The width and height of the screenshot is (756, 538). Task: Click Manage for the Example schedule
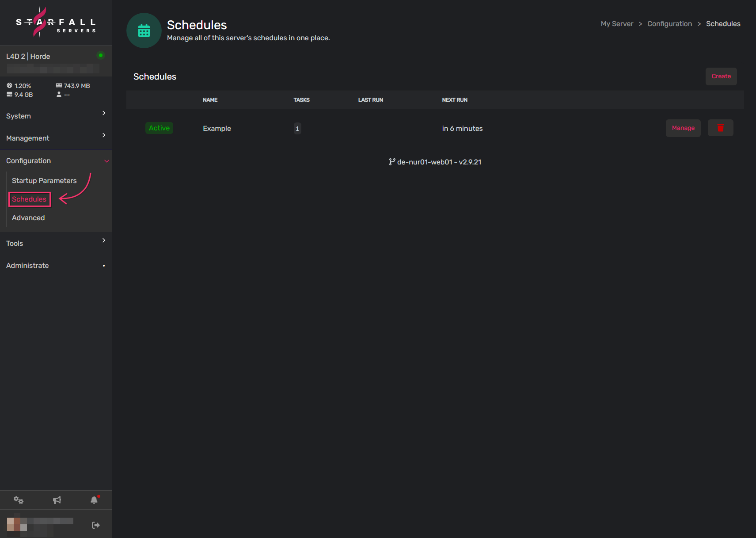pos(683,128)
